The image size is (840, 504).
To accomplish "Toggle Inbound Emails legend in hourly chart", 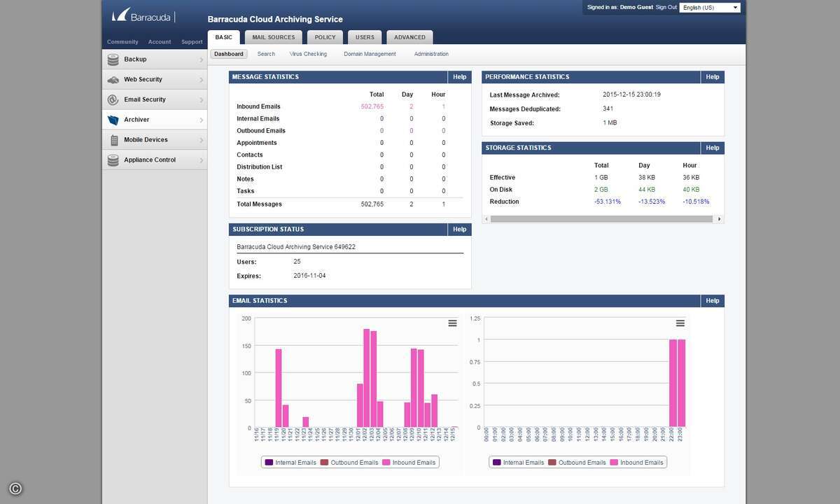I will coord(637,463).
